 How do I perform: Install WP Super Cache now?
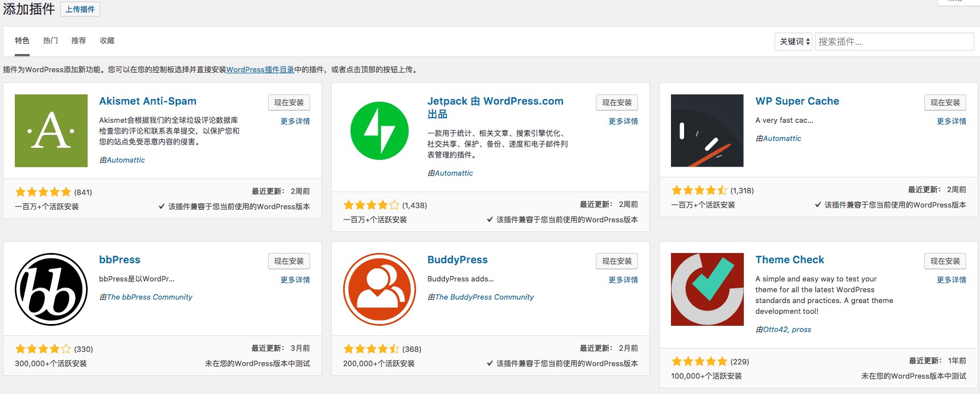pos(945,102)
